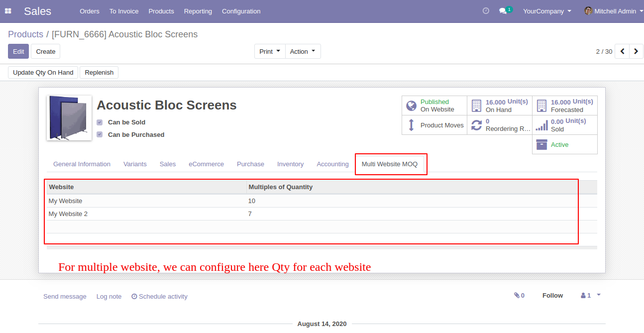
Task: Open the activities clock icon
Action: [x=486, y=11]
